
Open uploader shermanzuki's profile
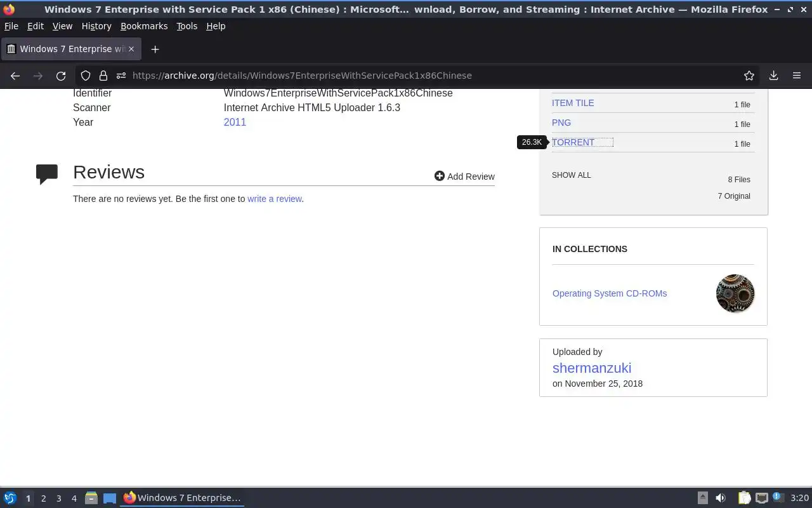click(592, 368)
